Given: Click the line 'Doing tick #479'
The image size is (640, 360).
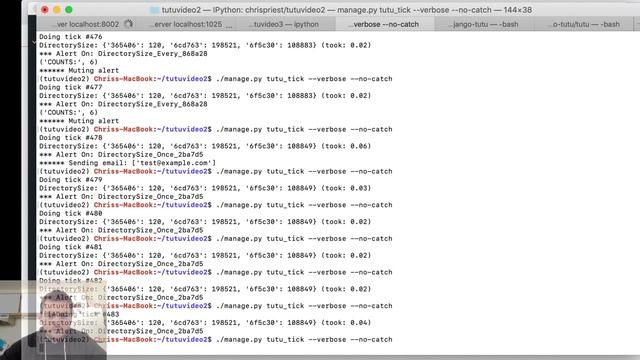Looking at the screenshot, I should click(x=71, y=180).
